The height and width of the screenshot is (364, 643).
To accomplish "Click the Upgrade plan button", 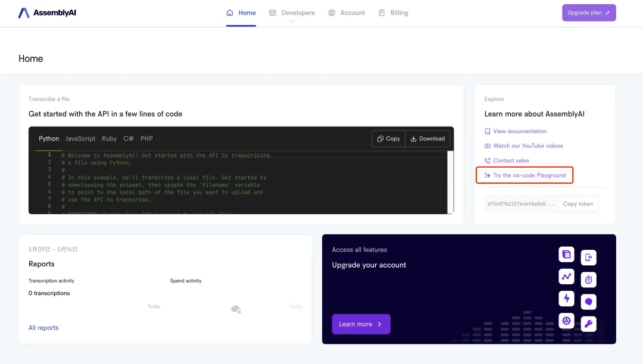I will [x=589, y=12].
